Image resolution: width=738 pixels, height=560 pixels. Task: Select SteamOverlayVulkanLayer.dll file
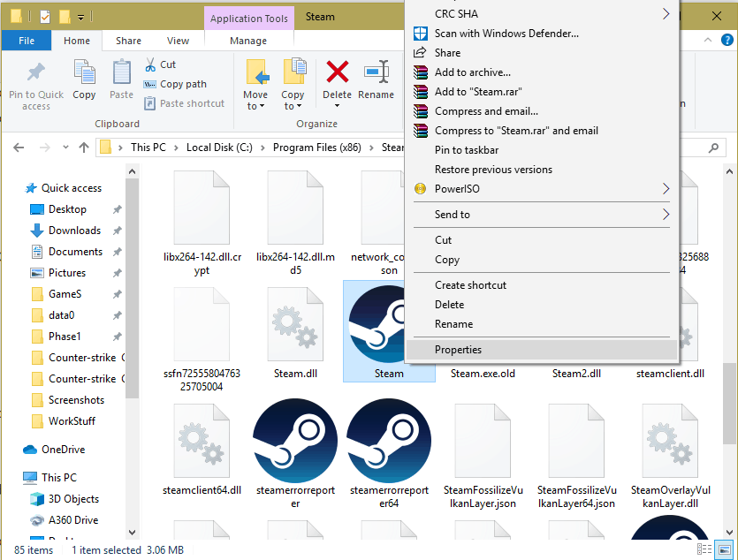670,456
